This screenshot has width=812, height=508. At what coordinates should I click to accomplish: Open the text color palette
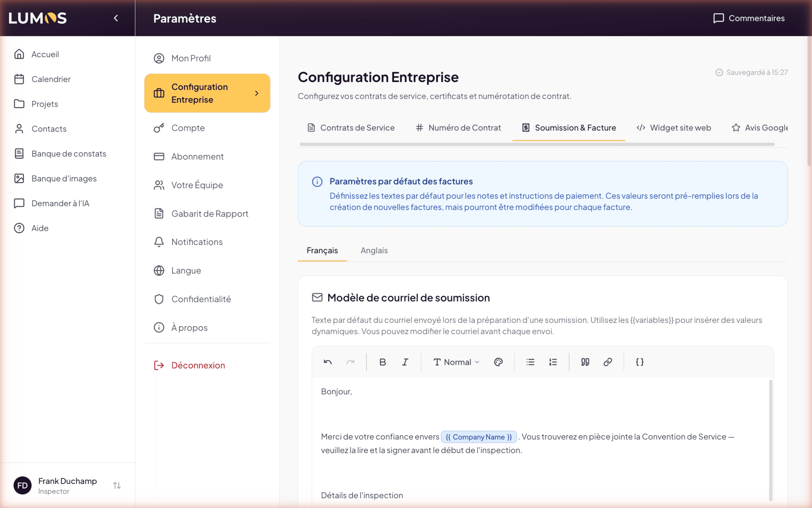(x=498, y=362)
